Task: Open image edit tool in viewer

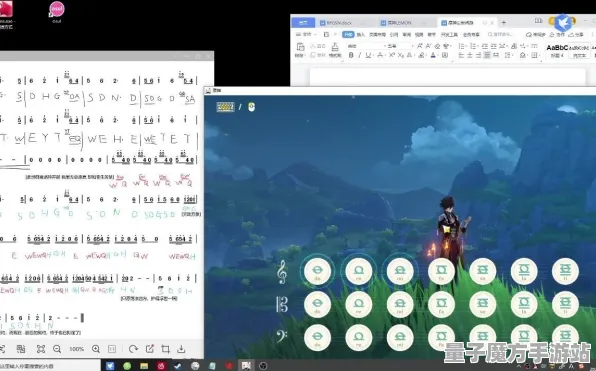Action: tap(149, 349)
